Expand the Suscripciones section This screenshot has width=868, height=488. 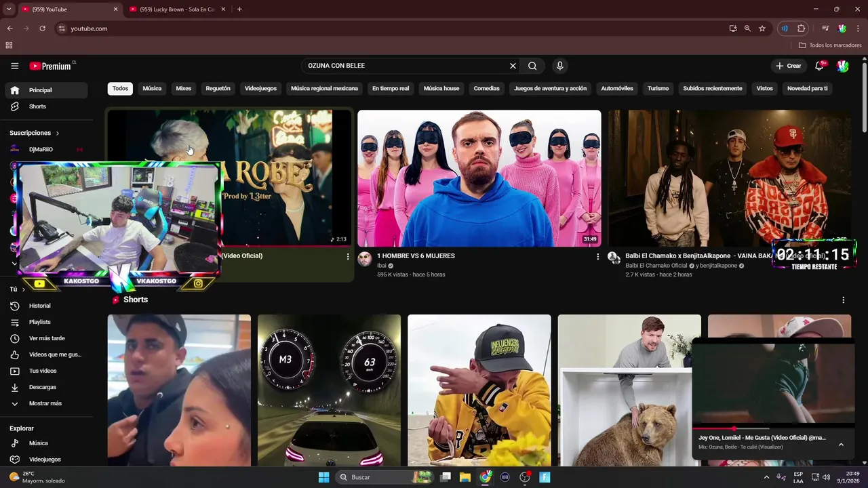[35, 133]
